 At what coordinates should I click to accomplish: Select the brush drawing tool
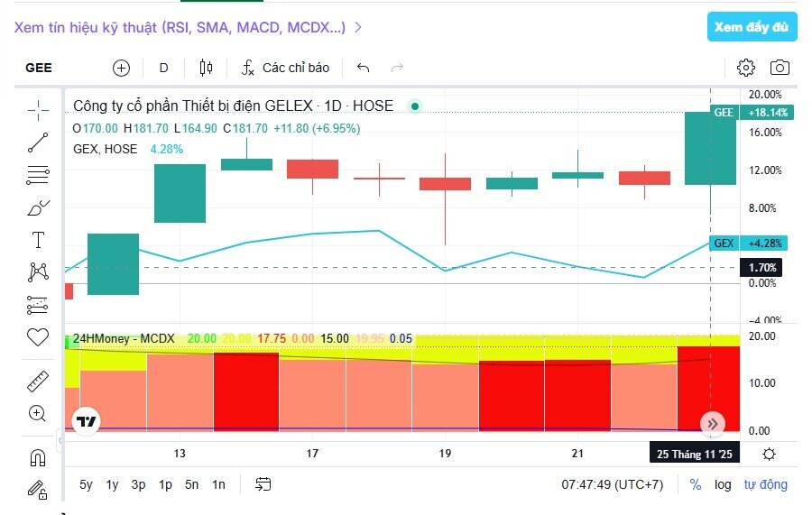38,208
